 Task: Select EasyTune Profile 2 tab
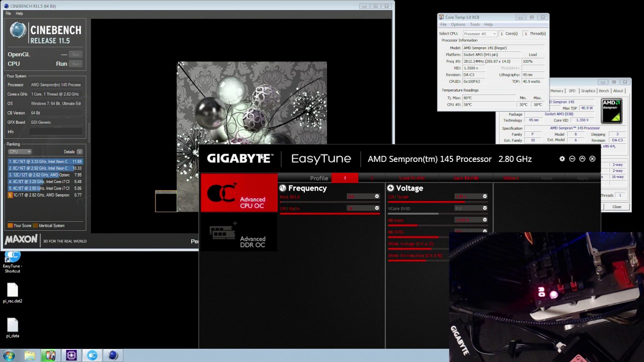pos(372,178)
